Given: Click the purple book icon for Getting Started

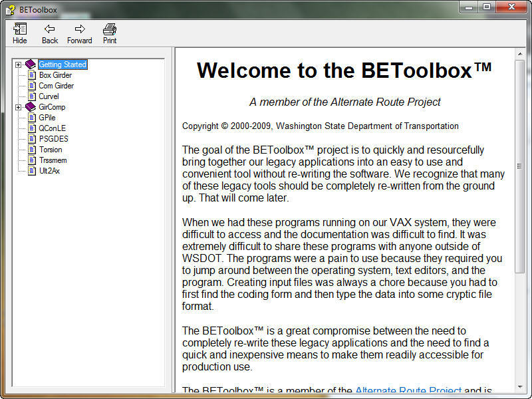Looking at the screenshot, I should (x=31, y=64).
